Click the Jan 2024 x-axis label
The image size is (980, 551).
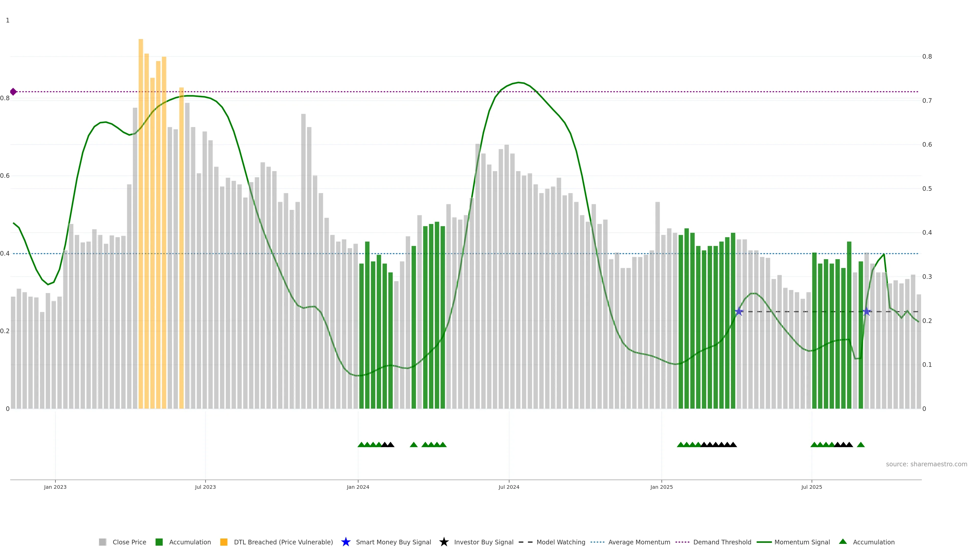[358, 487]
